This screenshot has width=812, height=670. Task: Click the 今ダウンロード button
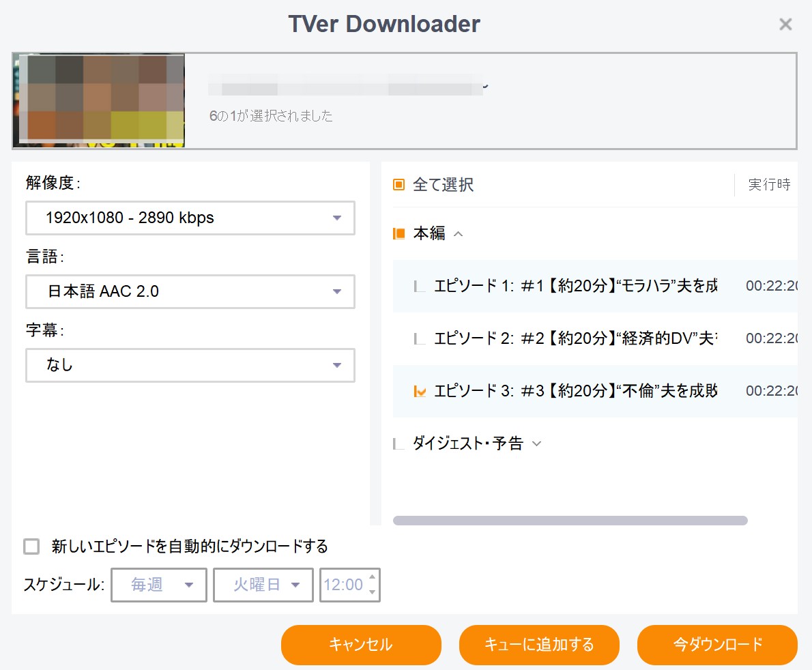[x=717, y=645]
